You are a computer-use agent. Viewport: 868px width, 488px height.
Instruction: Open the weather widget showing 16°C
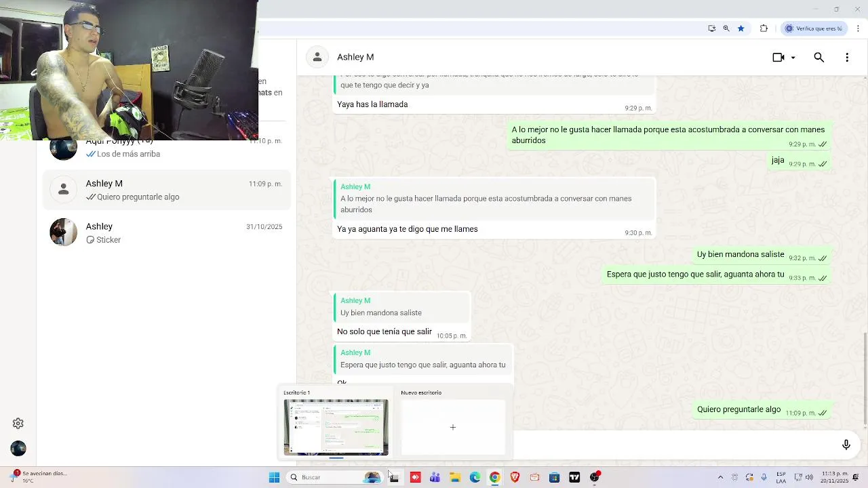coord(37,477)
